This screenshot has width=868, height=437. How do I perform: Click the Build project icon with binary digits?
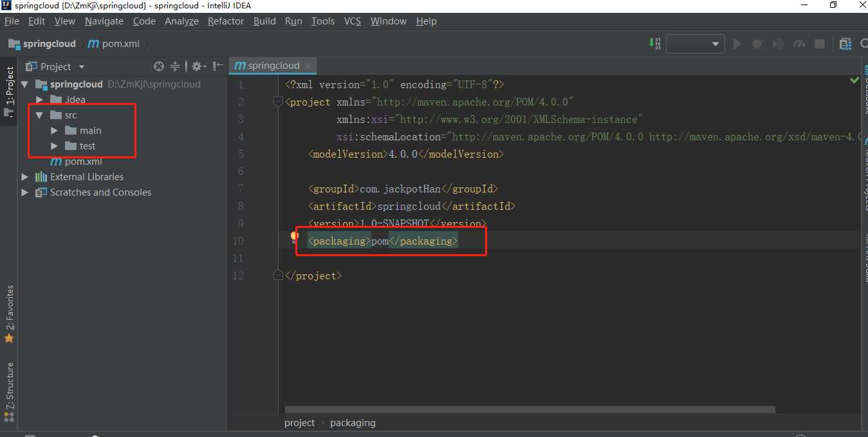tap(655, 44)
